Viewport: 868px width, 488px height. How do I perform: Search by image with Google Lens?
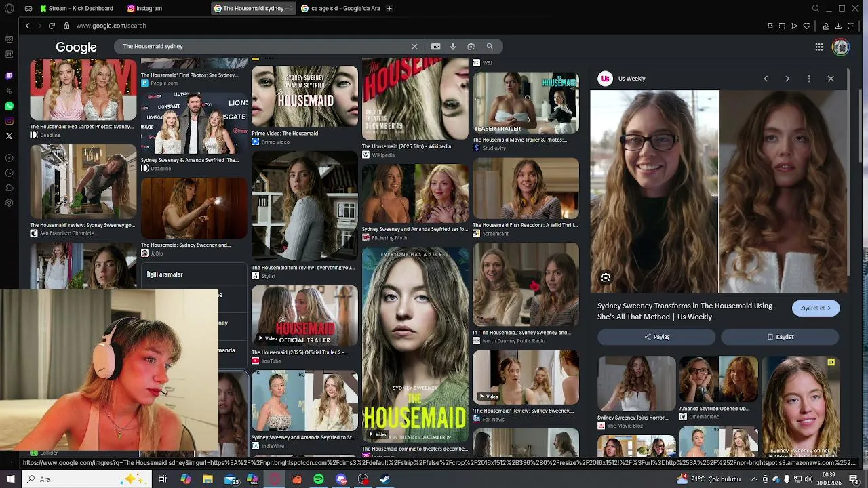tap(471, 46)
